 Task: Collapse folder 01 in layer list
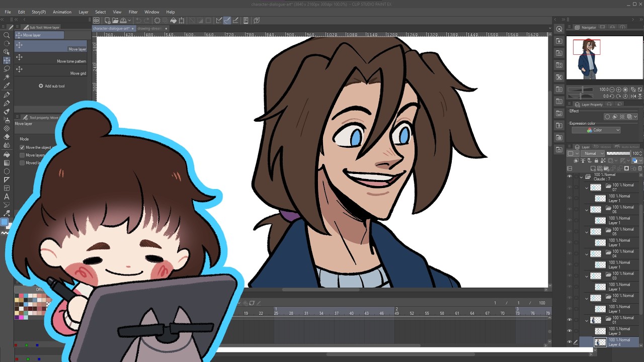(587, 320)
